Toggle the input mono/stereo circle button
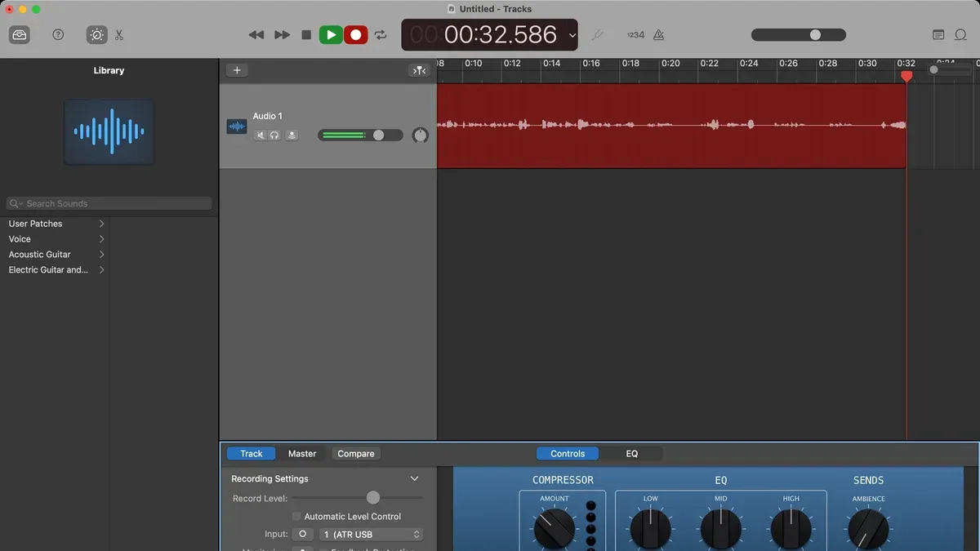980x551 pixels. 302,535
